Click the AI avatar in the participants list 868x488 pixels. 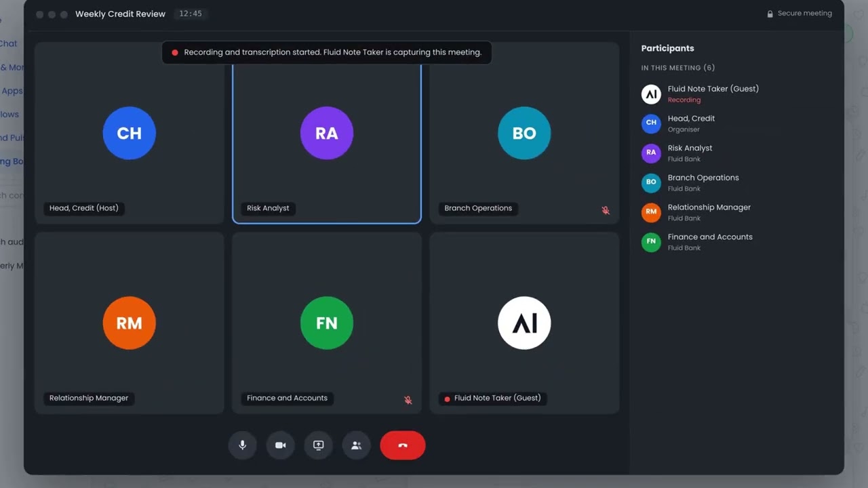click(651, 94)
